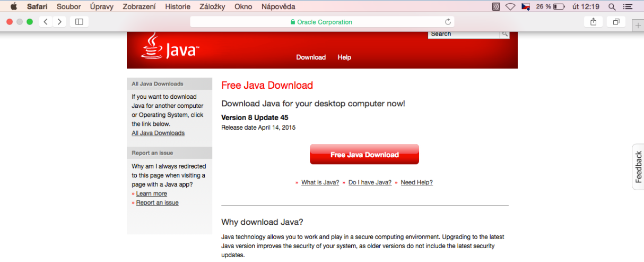The image size is (644, 262).
Task: Click the Help tab in the Java header
Action: tap(344, 57)
